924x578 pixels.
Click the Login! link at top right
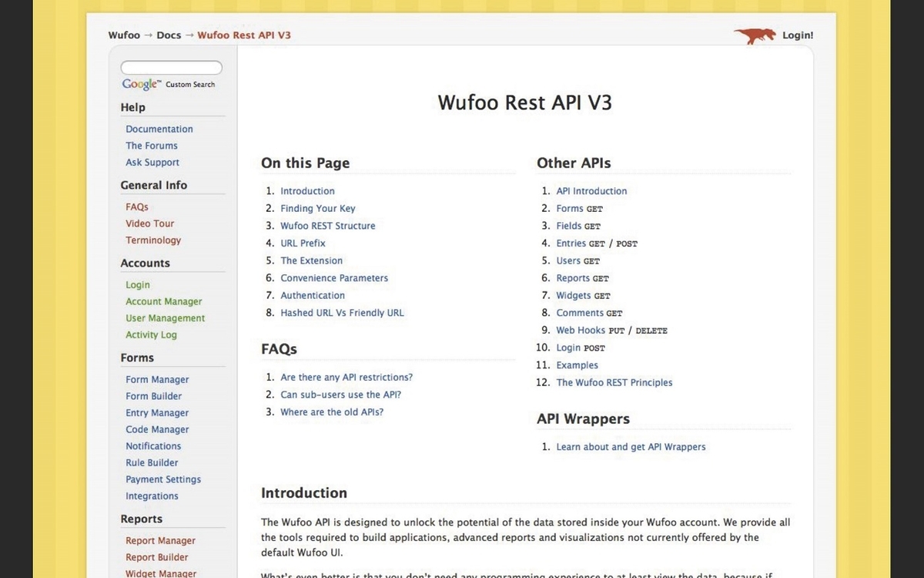coord(798,35)
